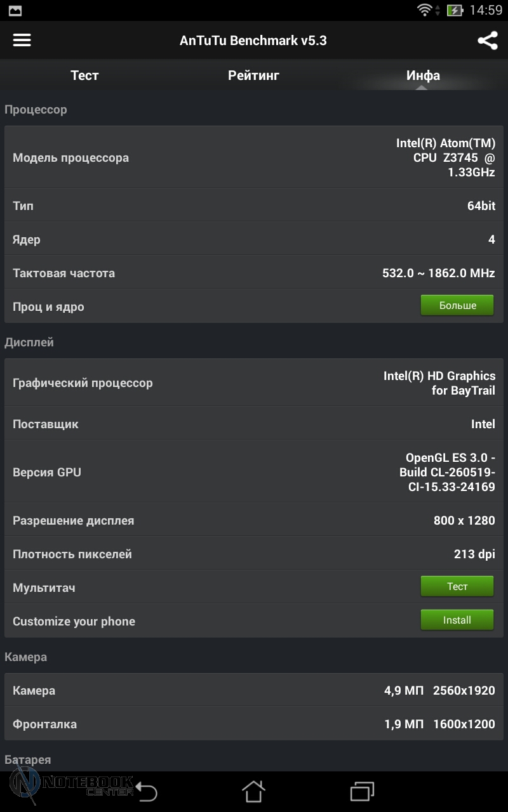Select the Тактовая частота row
The width and height of the screenshot is (508, 812).
(254, 273)
